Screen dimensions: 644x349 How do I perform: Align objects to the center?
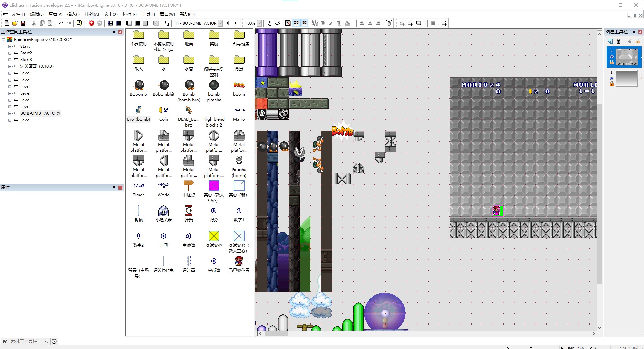370,23
